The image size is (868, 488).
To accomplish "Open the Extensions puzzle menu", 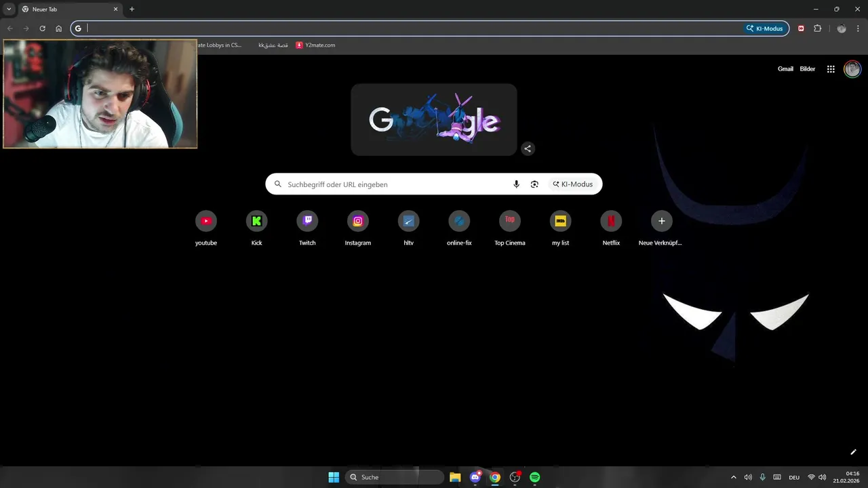I will (817, 28).
